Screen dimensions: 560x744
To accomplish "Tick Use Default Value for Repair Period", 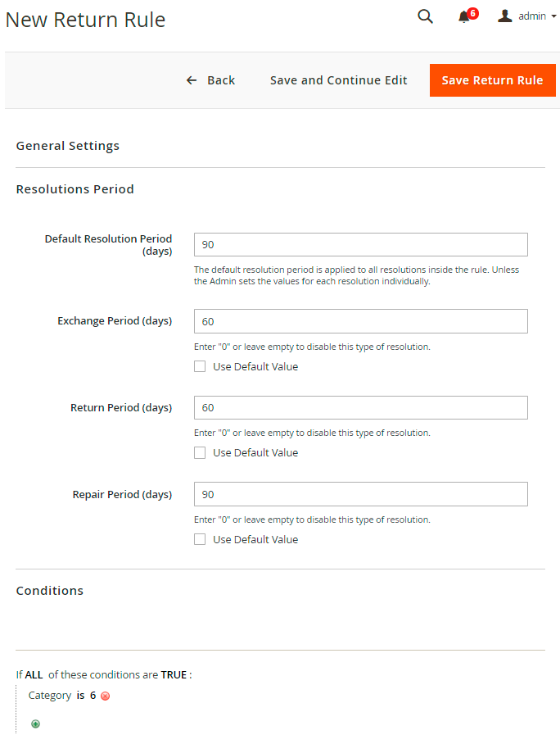I will [200, 539].
